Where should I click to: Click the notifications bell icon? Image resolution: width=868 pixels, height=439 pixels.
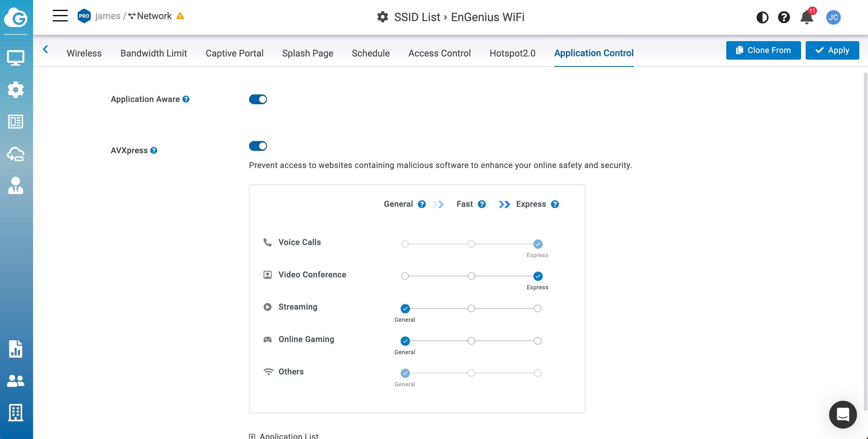tap(806, 17)
